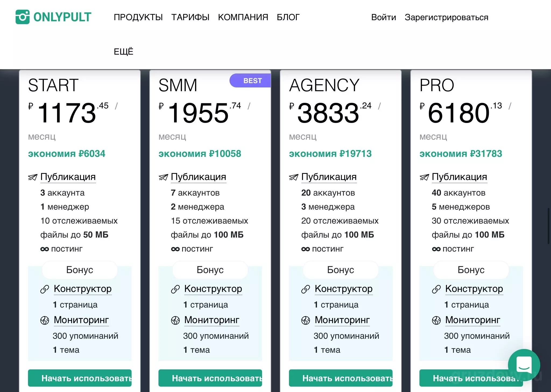The image size is (551, 392).
Task: Open Мониторинг link in SMM plan
Action: tap(212, 320)
